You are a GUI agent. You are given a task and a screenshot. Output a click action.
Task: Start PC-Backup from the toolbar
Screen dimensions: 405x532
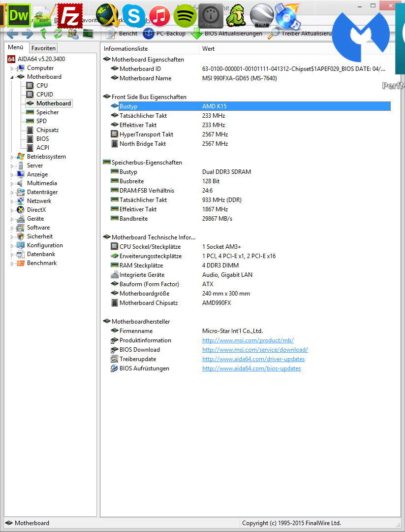pos(164,33)
